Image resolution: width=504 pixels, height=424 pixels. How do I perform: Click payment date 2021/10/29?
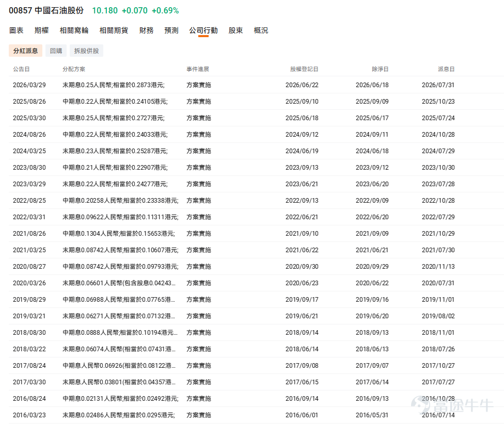[x=438, y=234]
